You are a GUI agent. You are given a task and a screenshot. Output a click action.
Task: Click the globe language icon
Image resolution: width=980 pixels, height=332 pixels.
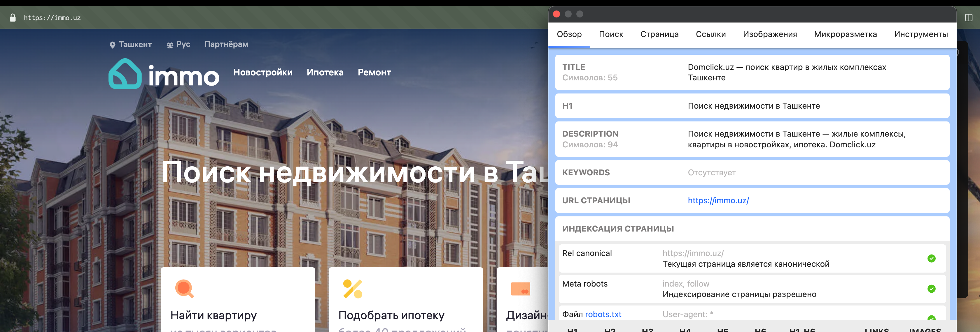point(170,45)
